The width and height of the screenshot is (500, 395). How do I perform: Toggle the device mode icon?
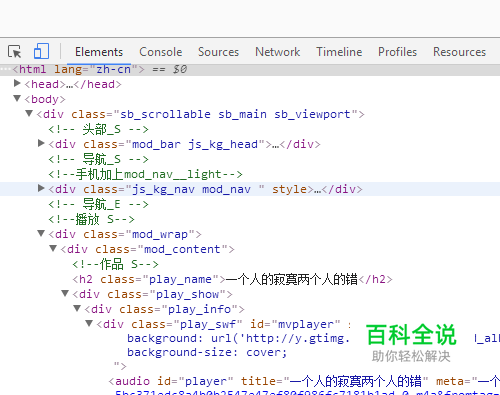(41, 51)
